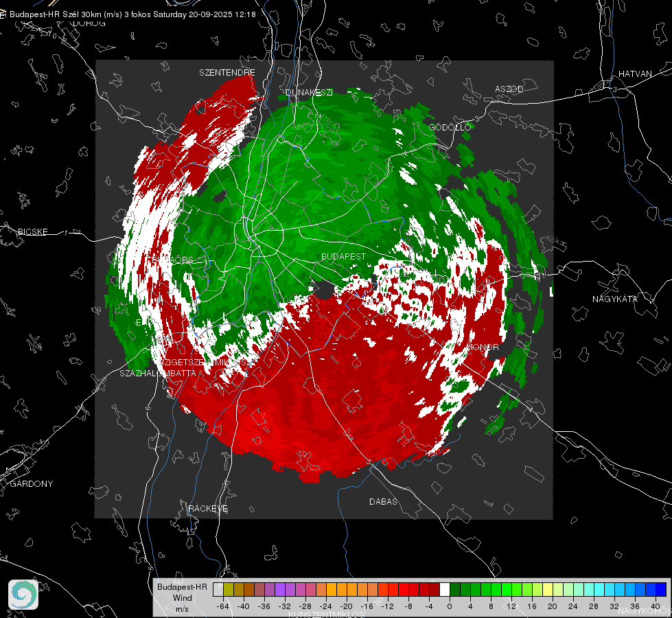The image size is (672, 618).
Task: Click the Budapest-HR Wind m/s legend title
Action: (182, 598)
